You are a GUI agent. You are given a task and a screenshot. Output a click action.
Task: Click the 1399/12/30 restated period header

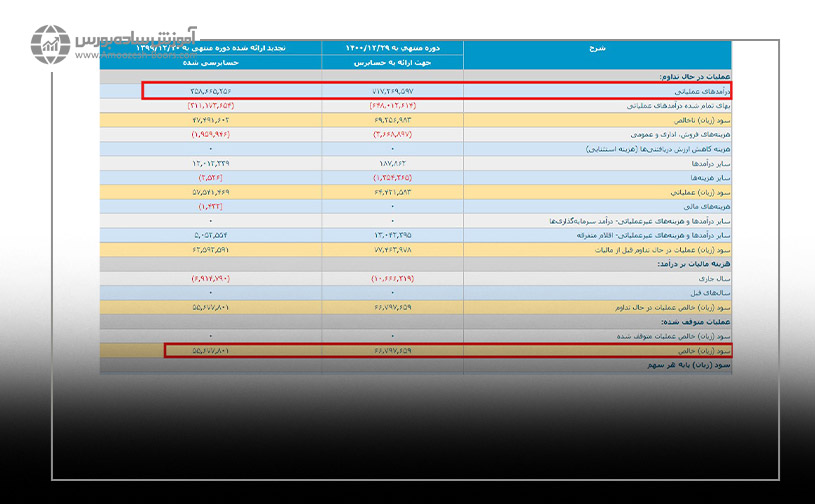pos(211,47)
